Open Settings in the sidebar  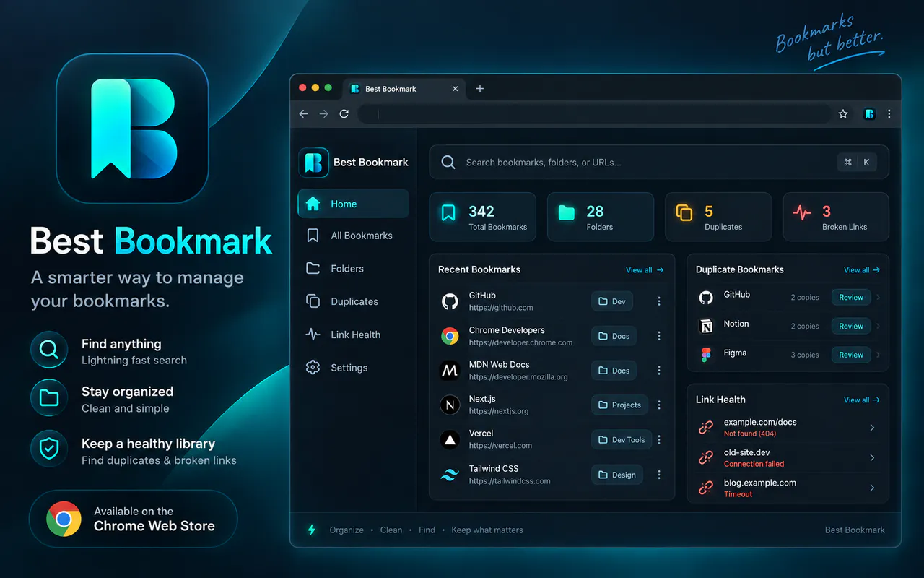click(x=353, y=368)
